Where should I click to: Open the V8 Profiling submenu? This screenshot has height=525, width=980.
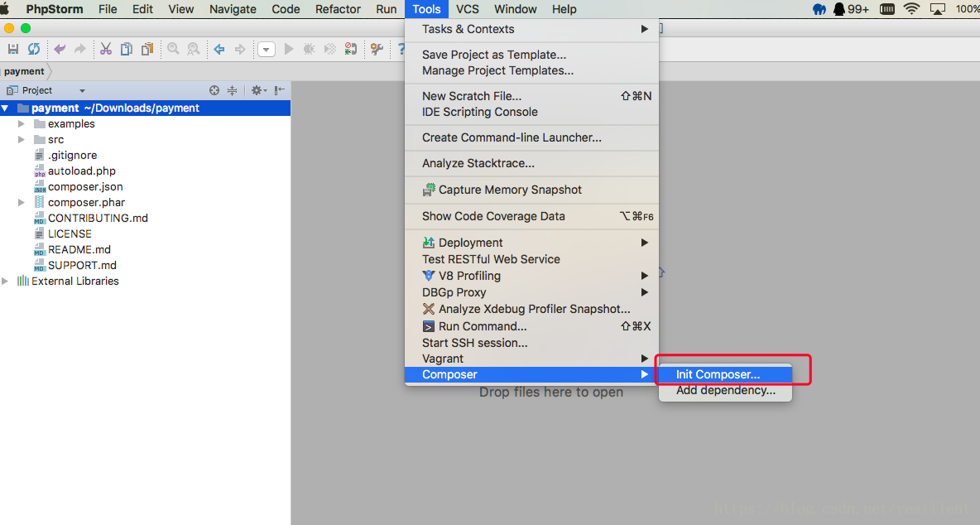pyautogui.click(x=532, y=276)
